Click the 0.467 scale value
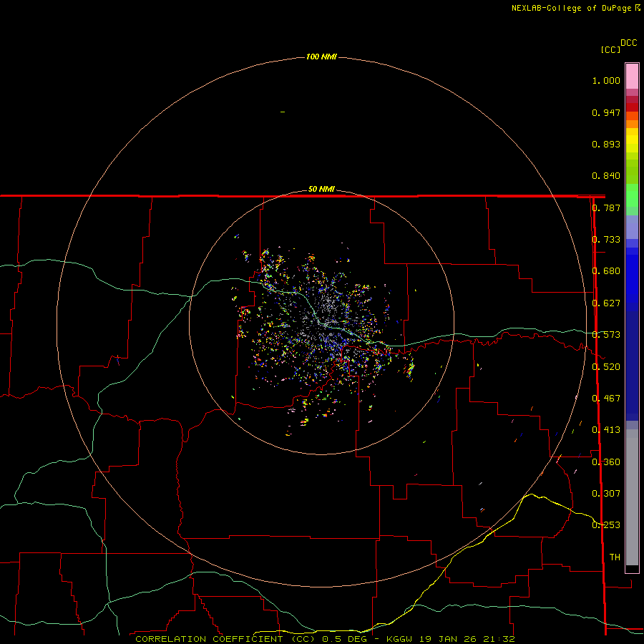This screenshot has width=644, height=644. click(x=606, y=399)
